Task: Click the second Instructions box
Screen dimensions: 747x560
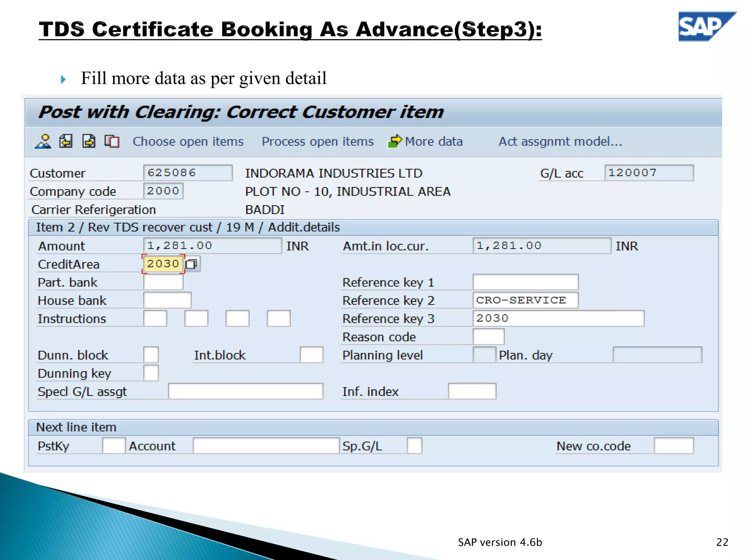Action: point(196,319)
